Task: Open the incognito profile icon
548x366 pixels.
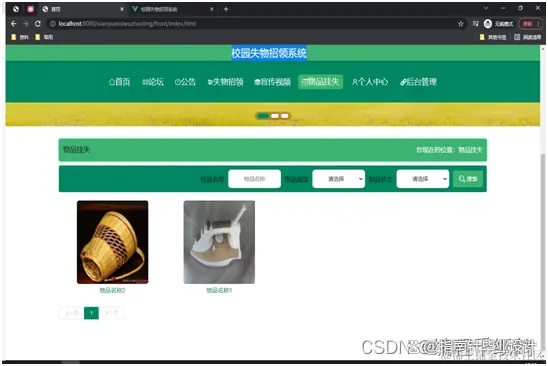Action: pyautogui.click(x=488, y=24)
